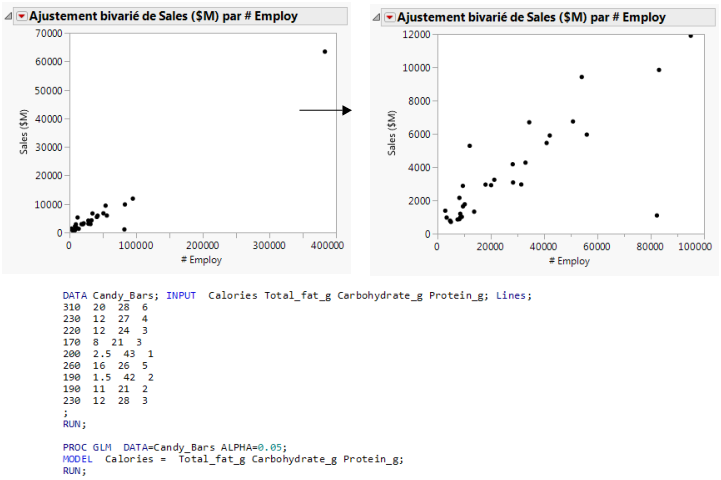Image resolution: width=721 pixels, height=480 pixels.
Task: Click the # Employ axis label of left plot
Action: coord(201,260)
